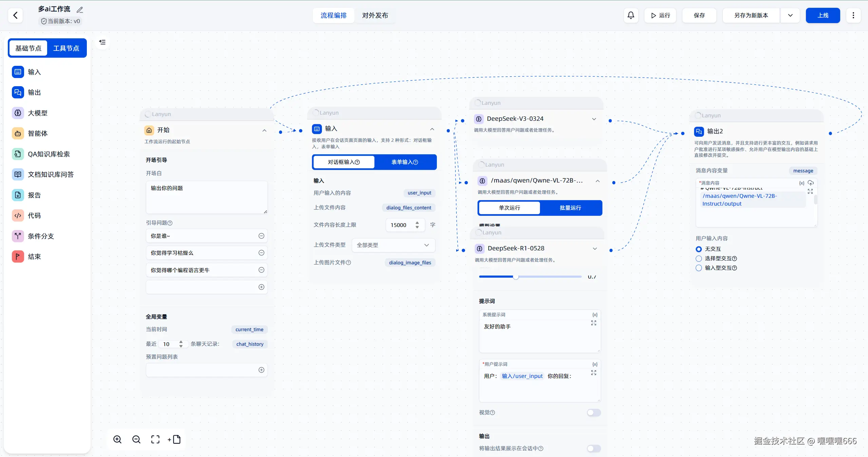Click the notification bell icon
Image resolution: width=868 pixels, height=457 pixels.
pos(631,15)
